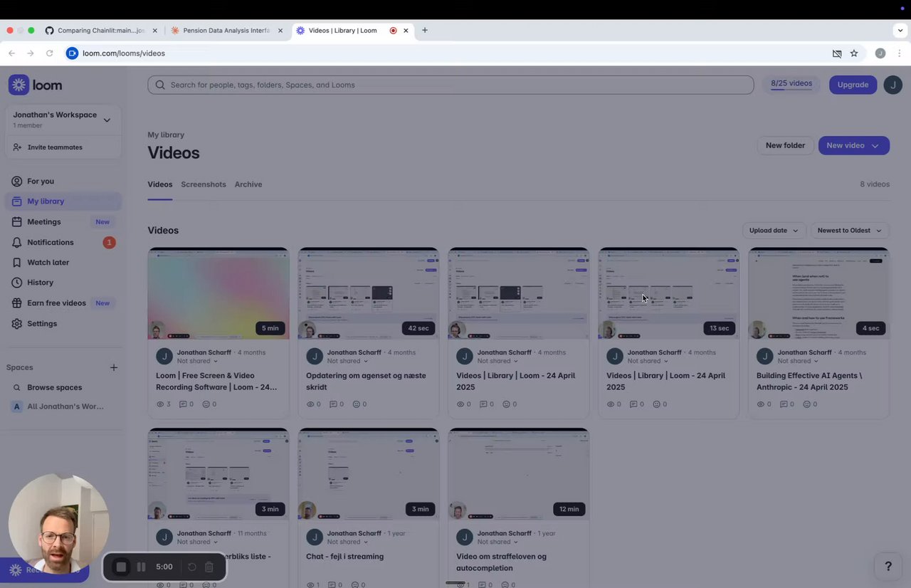Viewport: 911px width, 588px height.
Task: Click the Loom logo in the sidebar
Action: [36, 85]
